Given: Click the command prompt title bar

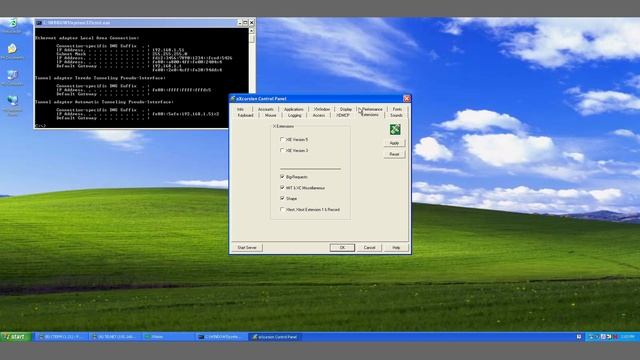Looking at the screenshot, I should [x=145, y=22].
